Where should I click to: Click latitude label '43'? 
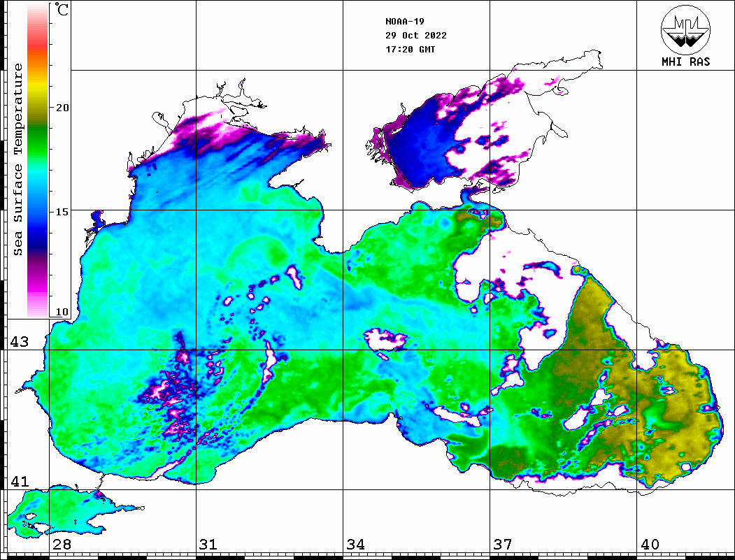tap(20, 342)
